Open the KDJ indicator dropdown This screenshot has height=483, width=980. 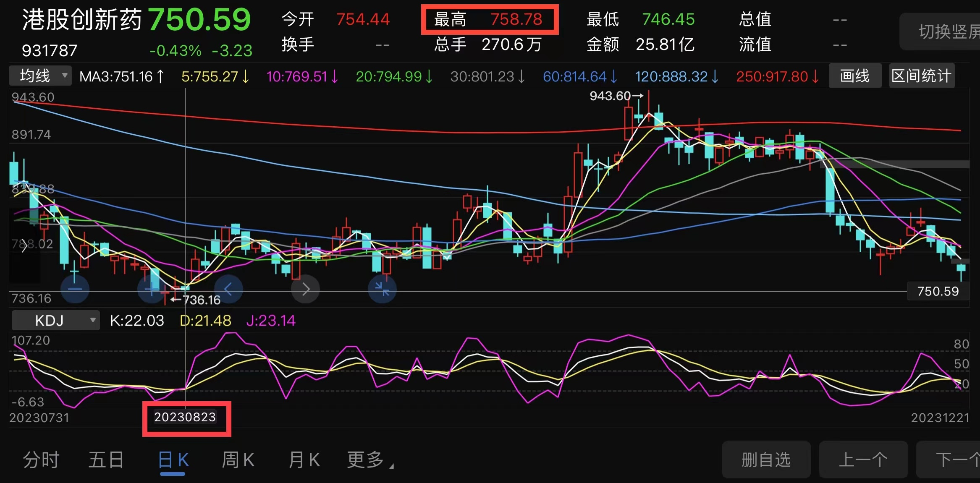pyautogui.click(x=55, y=321)
